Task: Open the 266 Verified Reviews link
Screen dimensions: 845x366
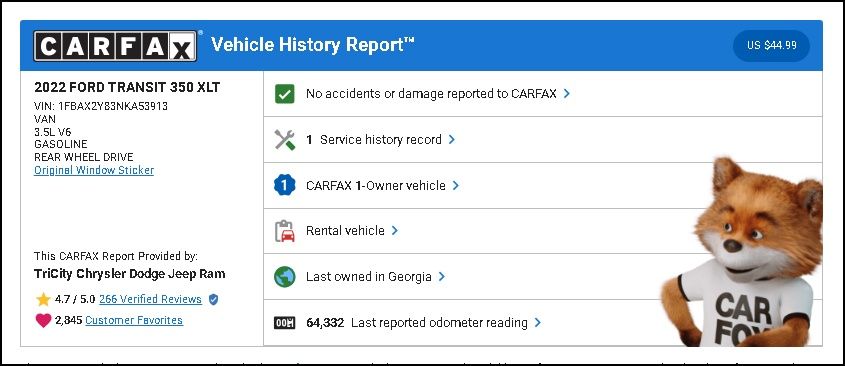Action: (x=150, y=299)
